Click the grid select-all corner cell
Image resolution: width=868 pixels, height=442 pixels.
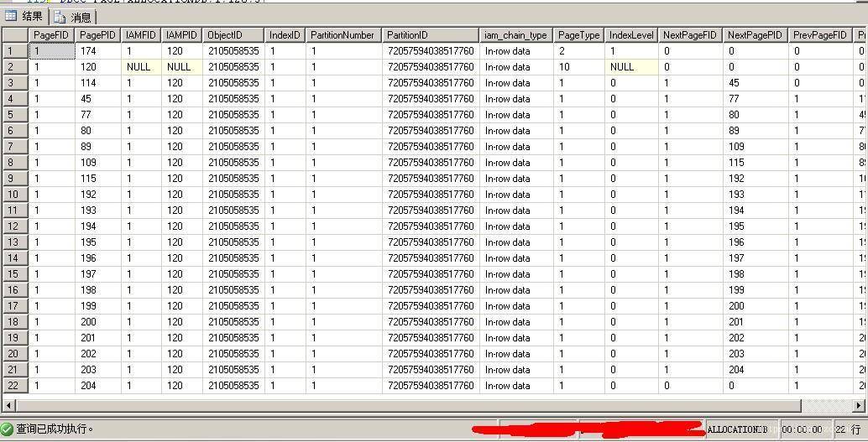pos(15,35)
